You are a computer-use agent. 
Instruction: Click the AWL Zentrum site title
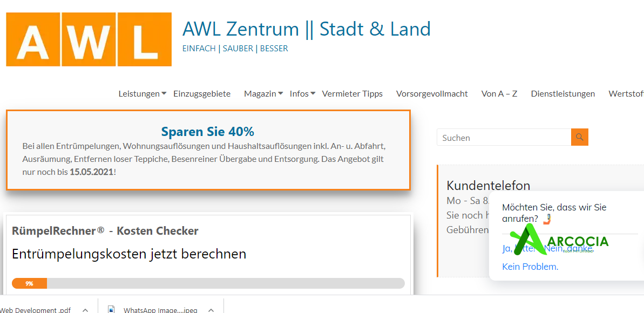click(306, 29)
